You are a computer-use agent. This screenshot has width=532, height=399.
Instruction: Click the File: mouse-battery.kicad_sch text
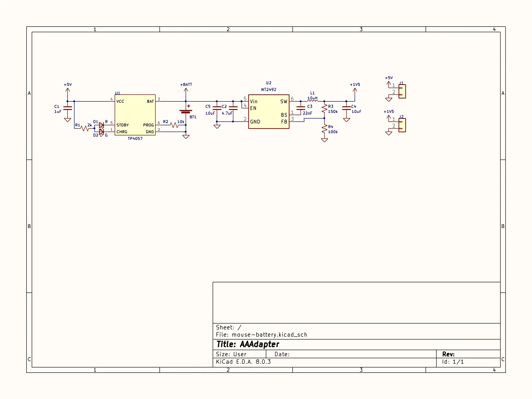(x=261, y=335)
